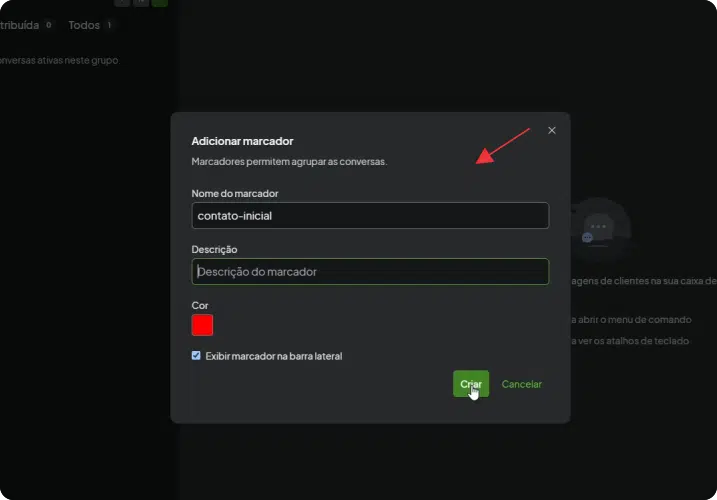
Task: Focus the Descrição do marcador field
Action: 370,272
